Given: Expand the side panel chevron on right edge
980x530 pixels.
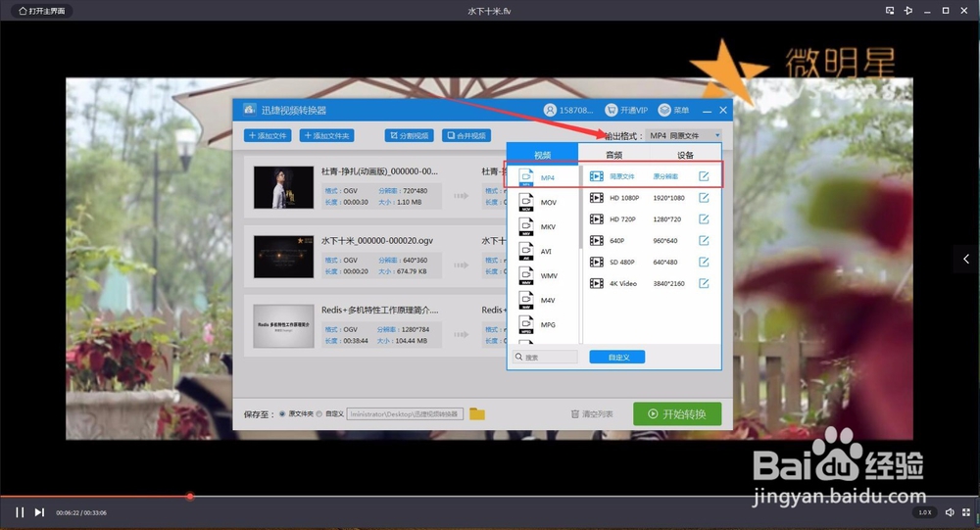Looking at the screenshot, I should point(966,259).
